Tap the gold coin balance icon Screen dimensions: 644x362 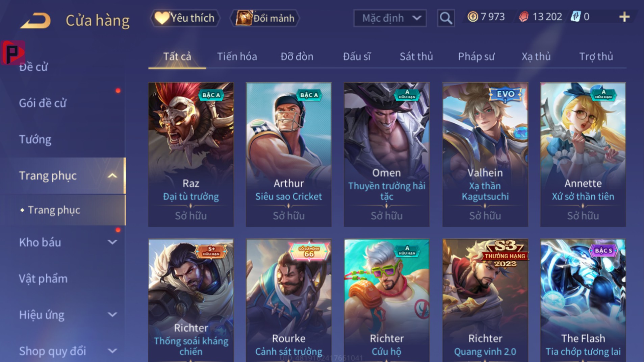point(473,17)
